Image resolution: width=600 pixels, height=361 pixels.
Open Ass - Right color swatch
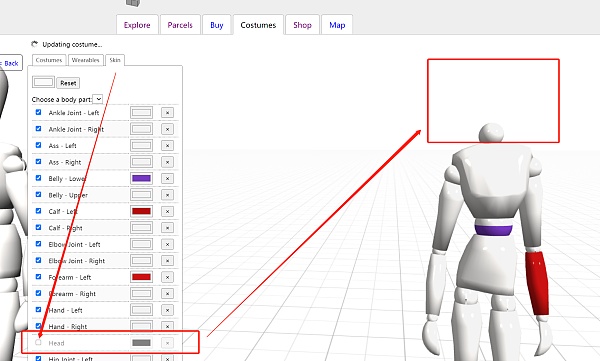coord(142,162)
